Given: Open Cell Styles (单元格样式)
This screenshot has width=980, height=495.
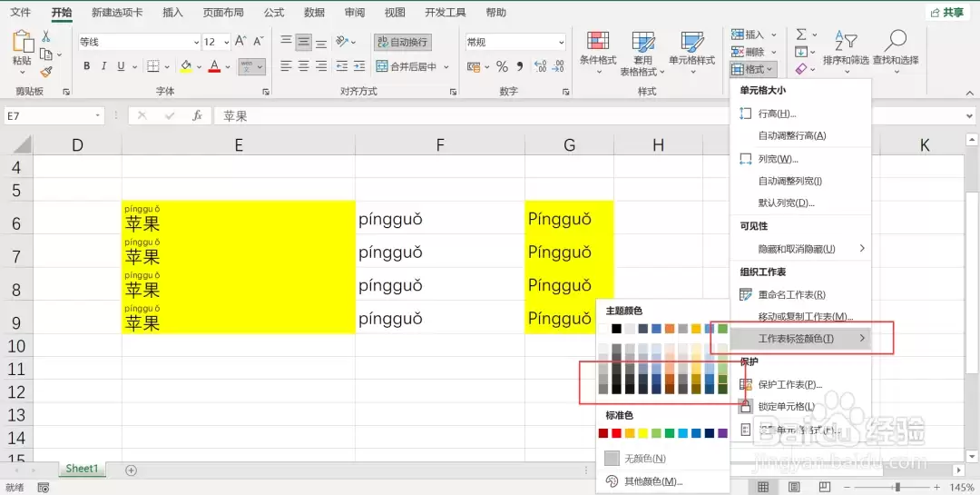Looking at the screenshot, I should 691,53.
